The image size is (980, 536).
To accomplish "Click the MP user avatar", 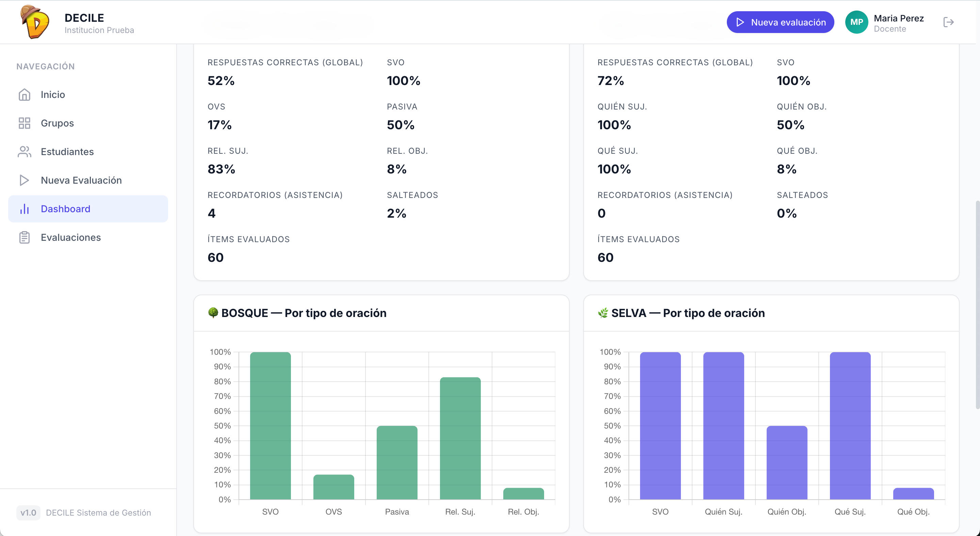I will 856,22.
